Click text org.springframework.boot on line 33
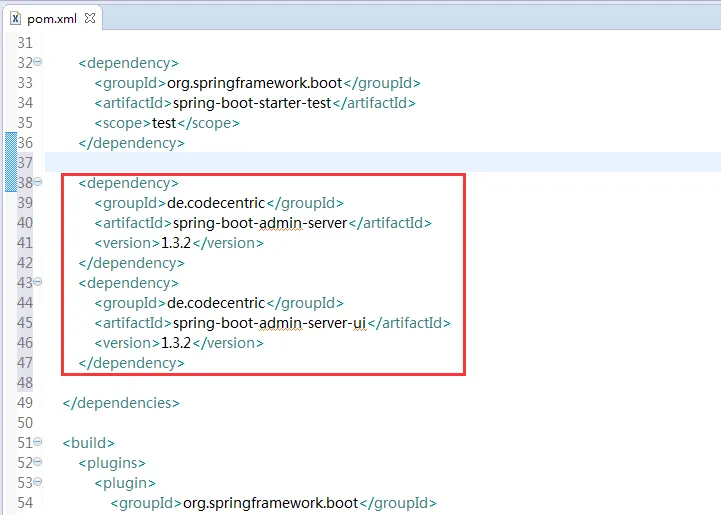721x515 pixels. pyautogui.click(x=255, y=83)
